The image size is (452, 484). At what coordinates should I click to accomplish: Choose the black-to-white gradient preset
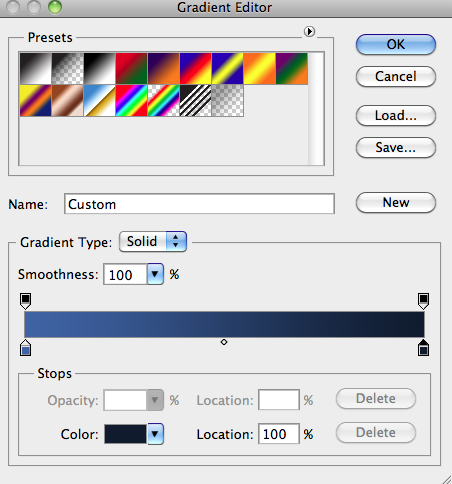coord(100,68)
